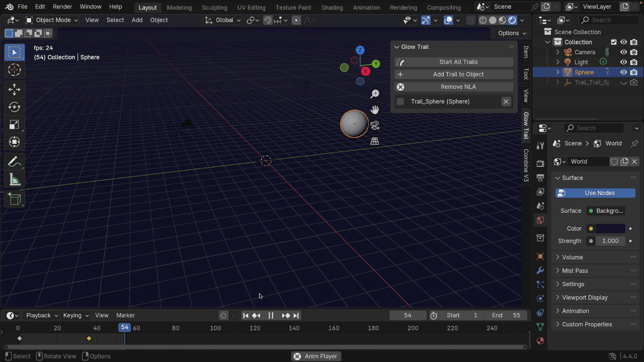
Task: Open the World Color swatch
Action: 610,229
